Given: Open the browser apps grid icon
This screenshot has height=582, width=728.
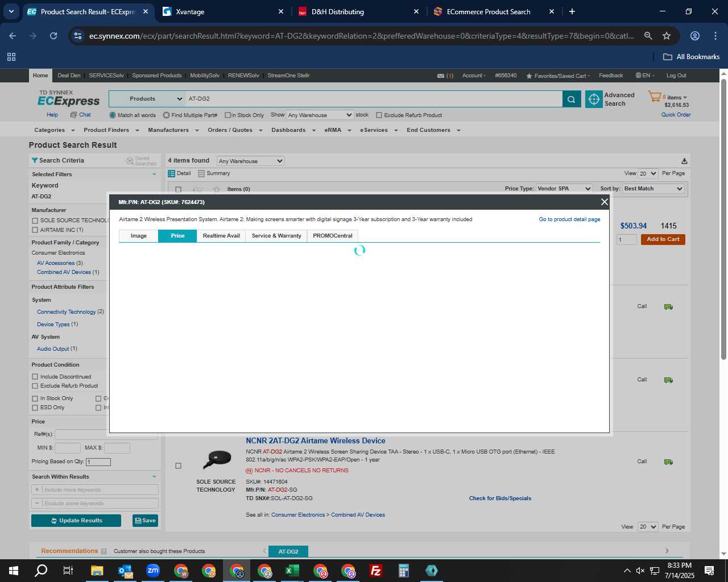Looking at the screenshot, I should [11, 57].
